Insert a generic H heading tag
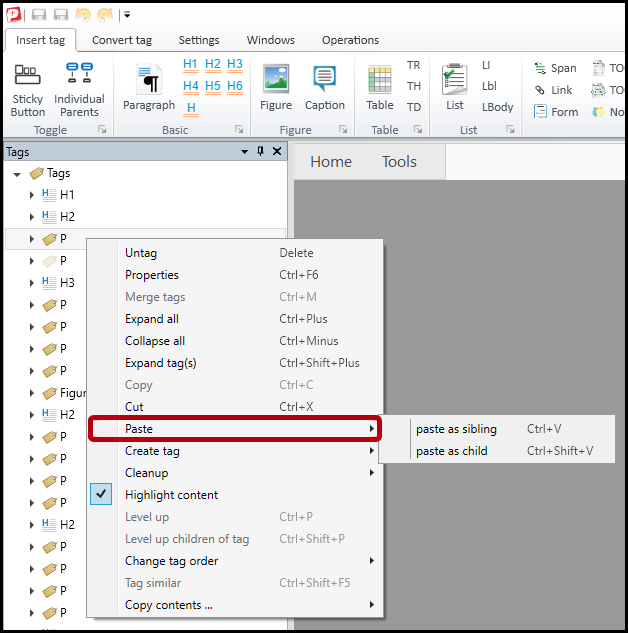Image resolution: width=628 pixels, height=633 pixels. click(191, 108)
